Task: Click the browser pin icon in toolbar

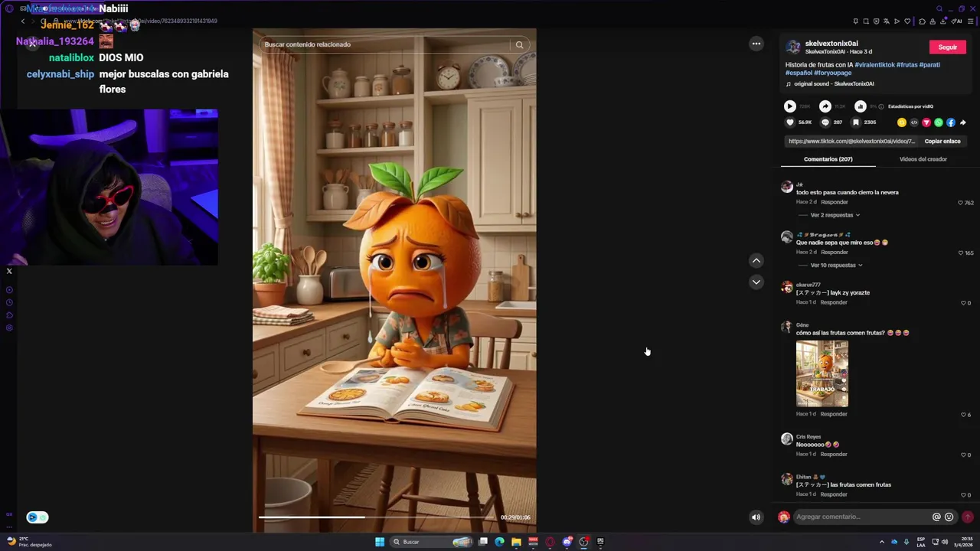Action: 856,21
